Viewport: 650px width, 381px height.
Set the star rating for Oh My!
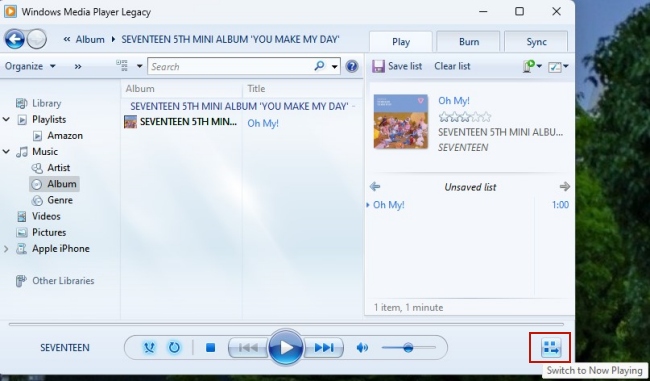(465, 117)
